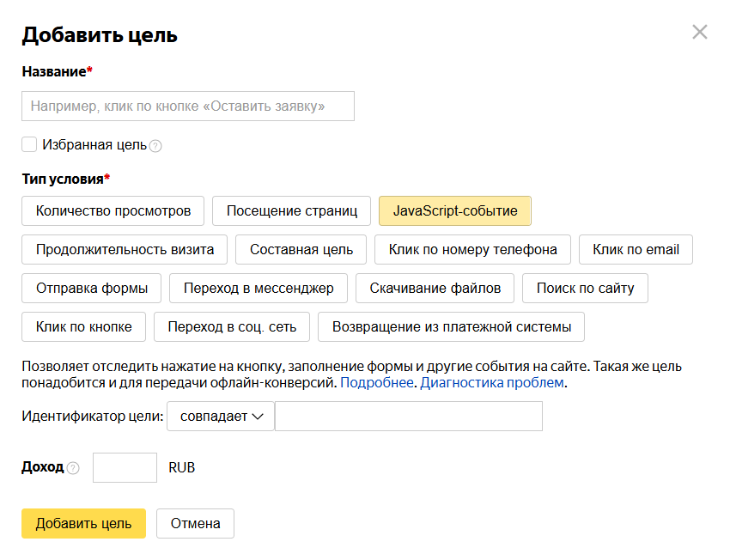Close the Добавить цель dialog
This screenshot has height=560, width=730.
(700, 33)
